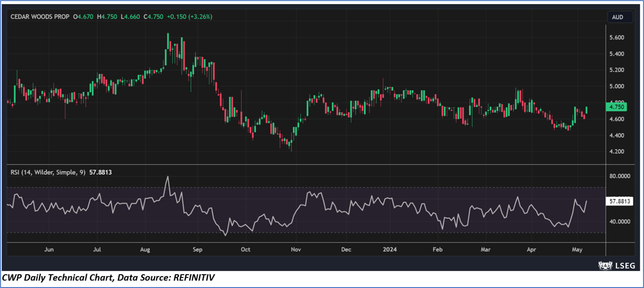Click the high value H4.750
644x288 pixels.
[107, 16]
